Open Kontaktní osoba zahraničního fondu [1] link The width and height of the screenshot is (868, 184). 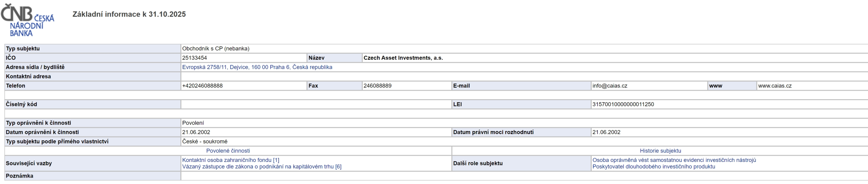point(231,160)
